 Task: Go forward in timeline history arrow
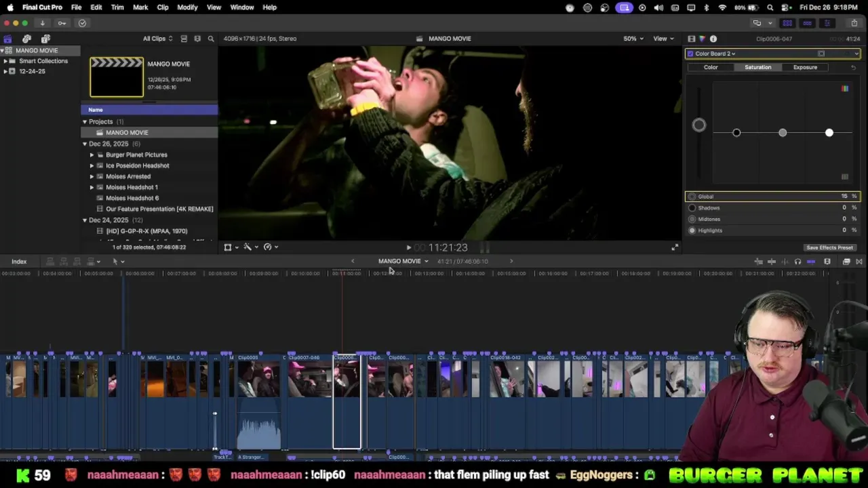pos(511,261)
